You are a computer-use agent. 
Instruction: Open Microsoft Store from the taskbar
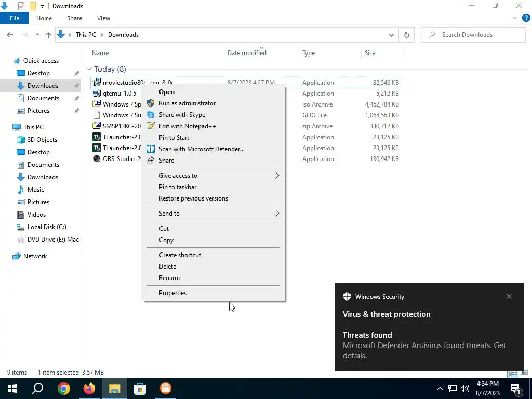click(140, 389)
